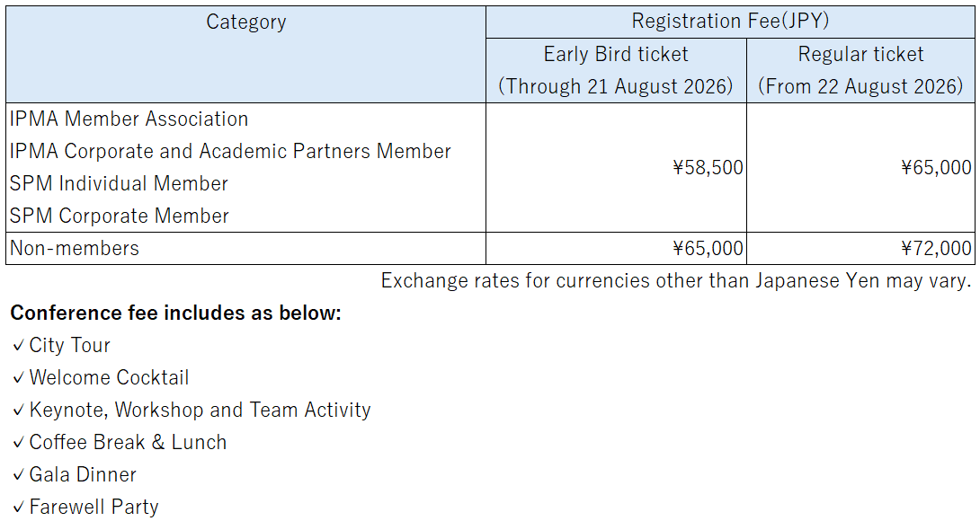This screenshot has height=521, width=980.
Task: Click the Category column header
Action: pyautogui.click(x=245, y=54)
